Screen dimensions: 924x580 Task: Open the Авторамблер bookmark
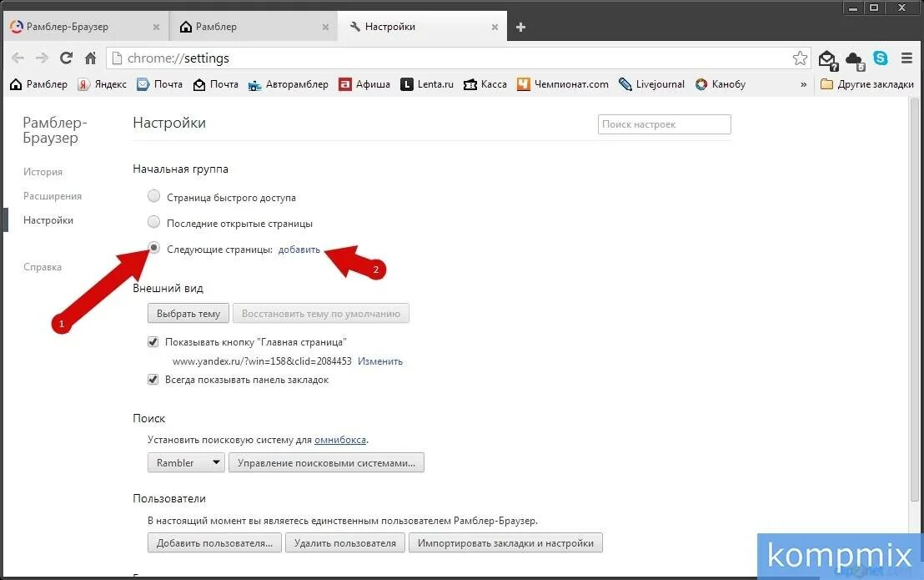[289, 84]
